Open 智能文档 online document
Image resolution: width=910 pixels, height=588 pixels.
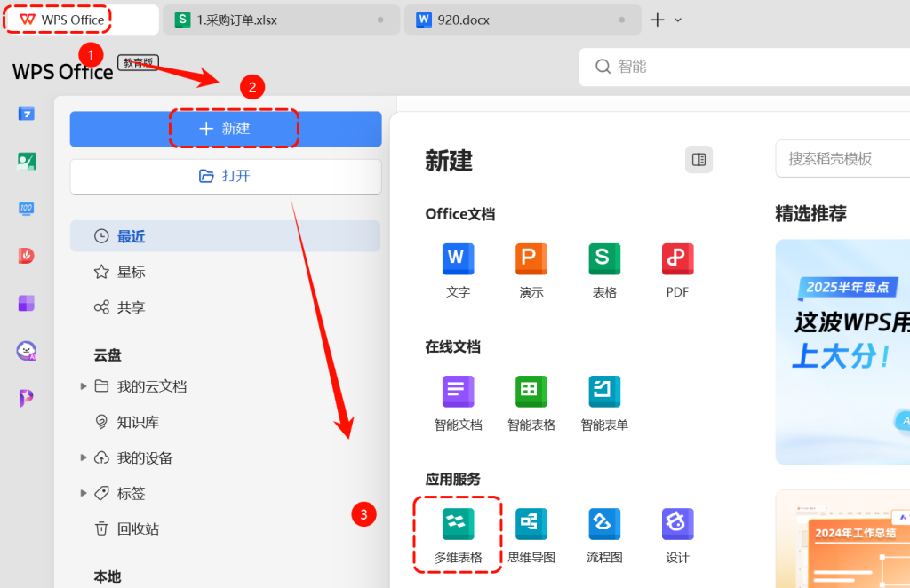tap(458, 403)
